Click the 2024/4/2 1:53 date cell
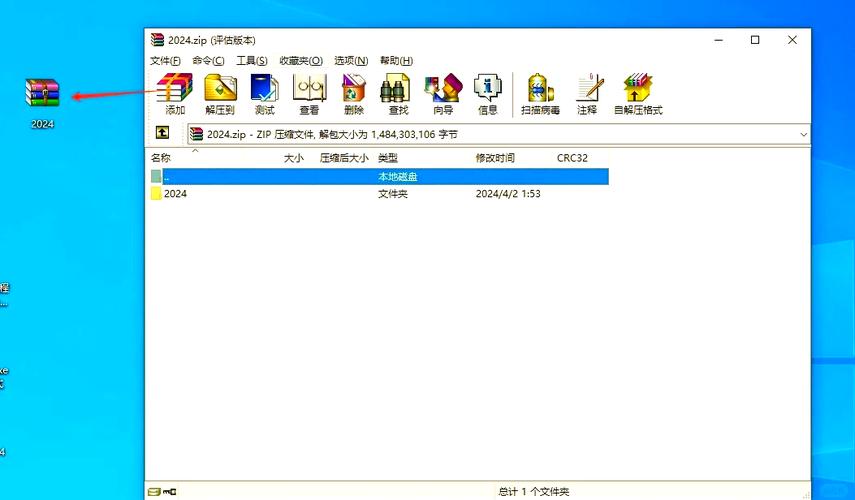This screenshot has width=855, height=500. pyautogui.click(x=508, y=194)
